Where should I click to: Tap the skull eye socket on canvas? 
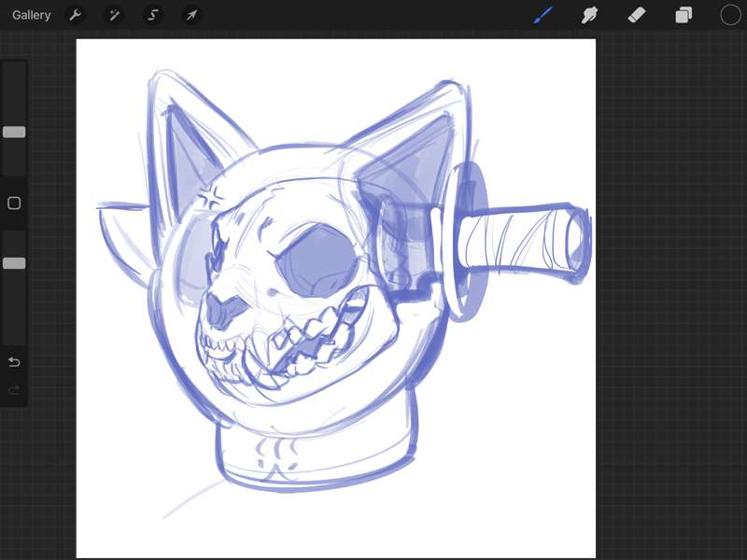click(318, 259)
